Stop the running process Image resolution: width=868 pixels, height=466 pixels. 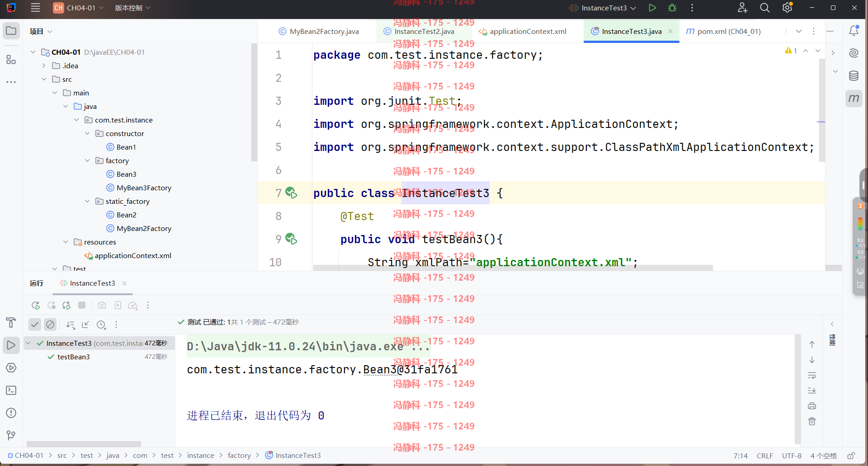[82, 305]
